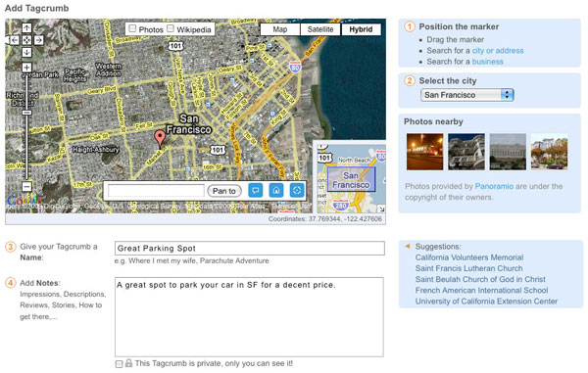The image size is (588, 373).
Task: Choose California Volunteers Memorial suggestion
Action: click(469, 257)
